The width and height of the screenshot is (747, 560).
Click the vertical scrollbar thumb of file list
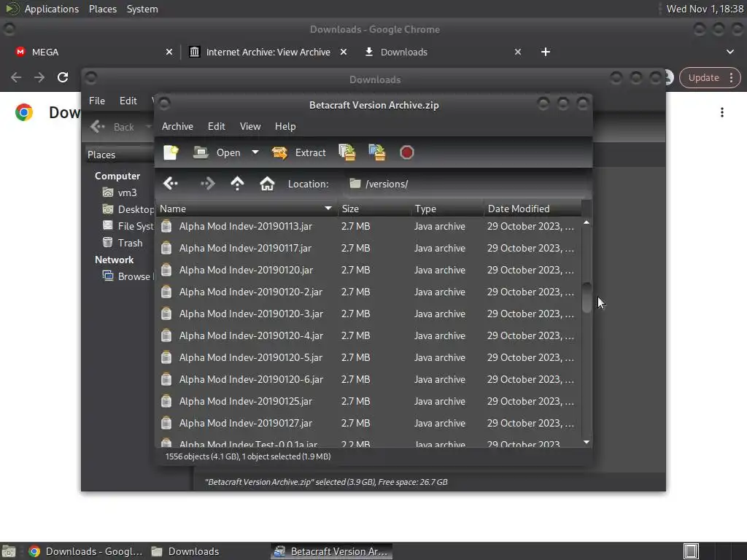[587, 297]
